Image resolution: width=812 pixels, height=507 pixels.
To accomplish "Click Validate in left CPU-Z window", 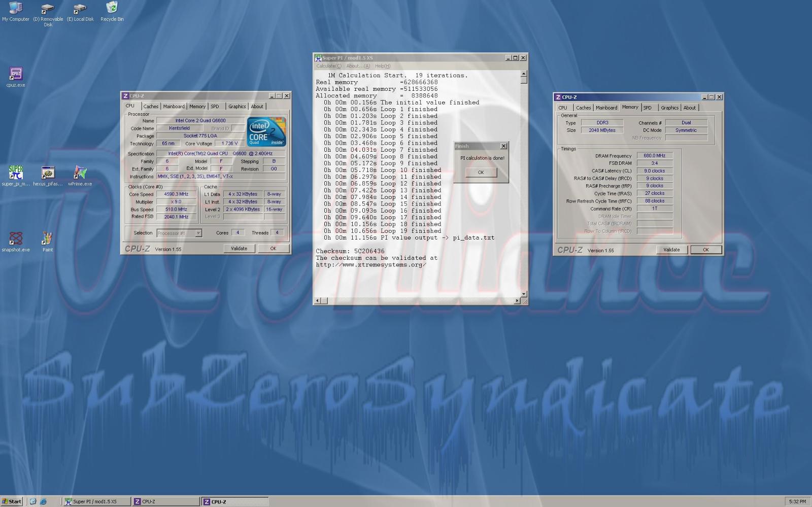I will pos(239,249).
